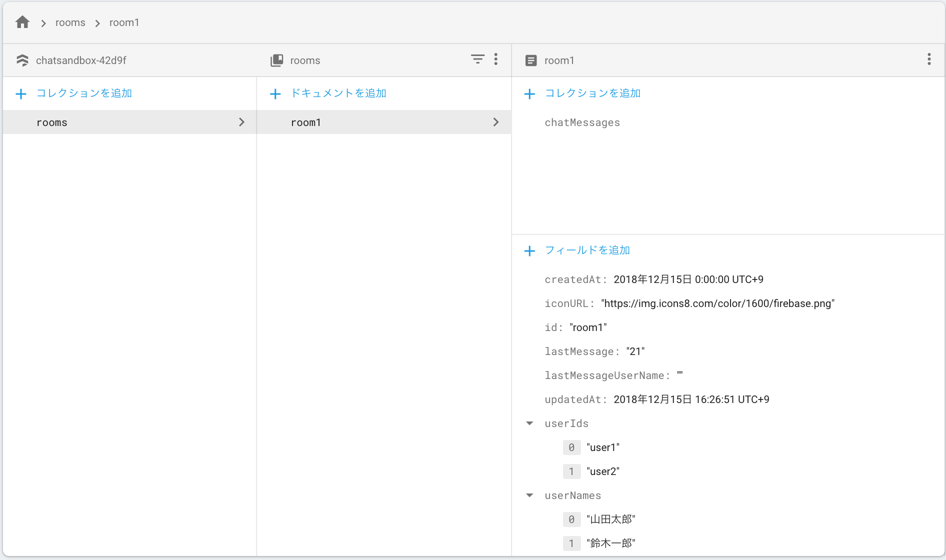Open the overflow menu for the room1 document

929,59
